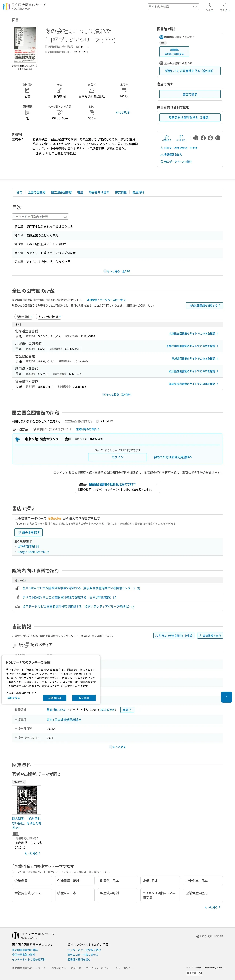Click the site search magnifier icon
Image resolution: width=235 pixels, height=980 pixels.
coord(195,6)
